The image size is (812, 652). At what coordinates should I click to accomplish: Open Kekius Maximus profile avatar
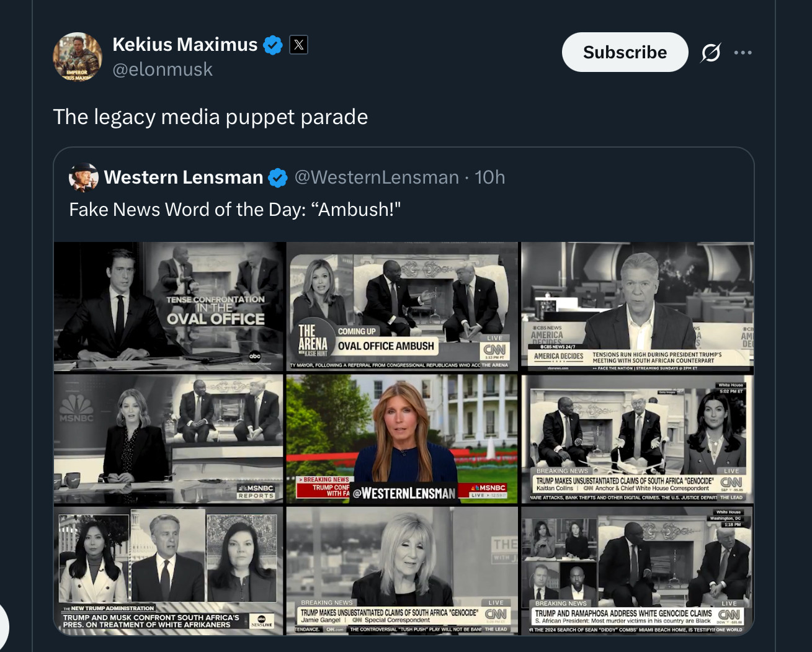pyautogui.click(x=78, y=57)
